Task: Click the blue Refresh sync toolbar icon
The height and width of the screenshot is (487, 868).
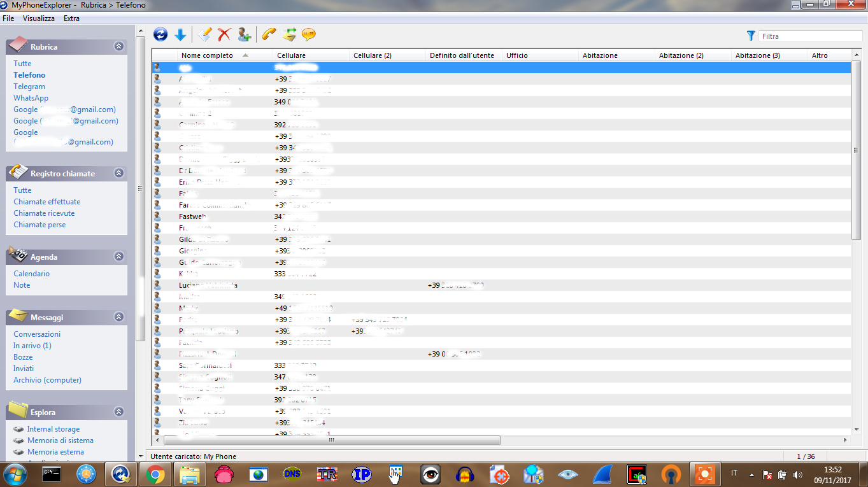Action: 160,34
